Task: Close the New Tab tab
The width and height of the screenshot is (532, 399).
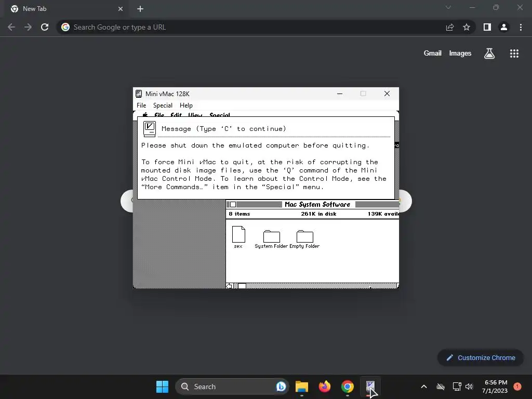Action: pos(121,9)
